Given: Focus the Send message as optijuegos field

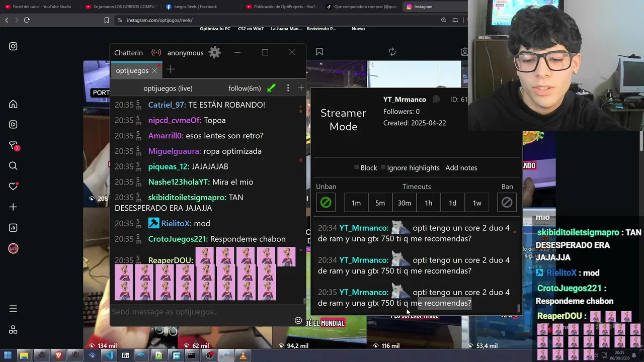Looking at the screenshot, I should (207, 312).
